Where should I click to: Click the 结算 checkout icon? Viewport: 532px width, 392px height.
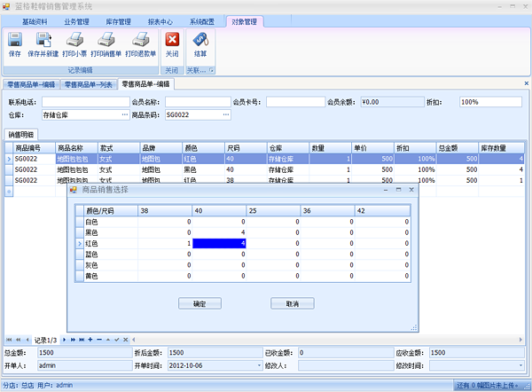pos(200,43)
